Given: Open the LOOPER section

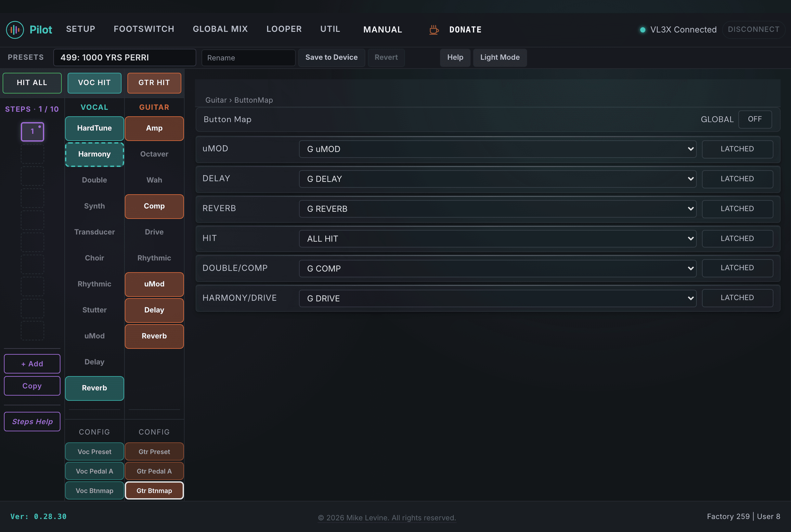Looking at the screenshot, I should point(284,29).
